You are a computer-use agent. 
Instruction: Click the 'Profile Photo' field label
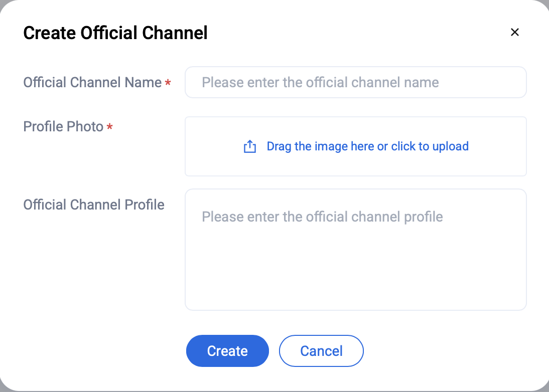pos(63,127)
